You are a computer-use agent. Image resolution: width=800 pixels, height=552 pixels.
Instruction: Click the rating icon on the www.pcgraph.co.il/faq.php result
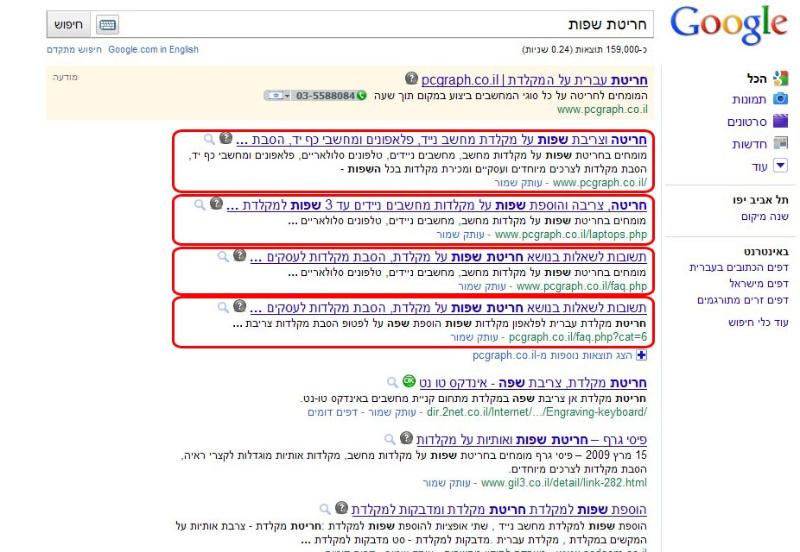tap(239, 255)
